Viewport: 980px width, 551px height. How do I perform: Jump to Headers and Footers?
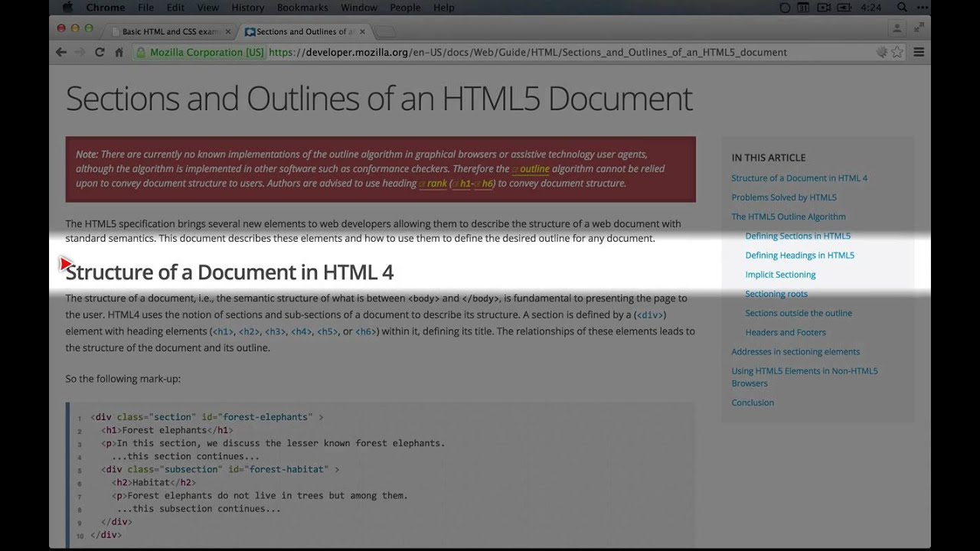point(786,332)
